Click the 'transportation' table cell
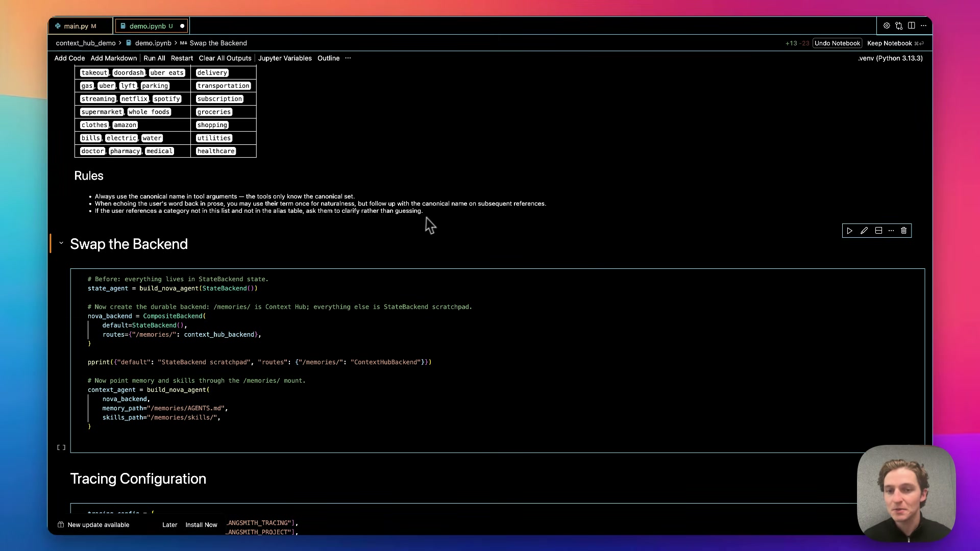Image resolution: width=980 pixels, height=551 pixels. point(223,86)
